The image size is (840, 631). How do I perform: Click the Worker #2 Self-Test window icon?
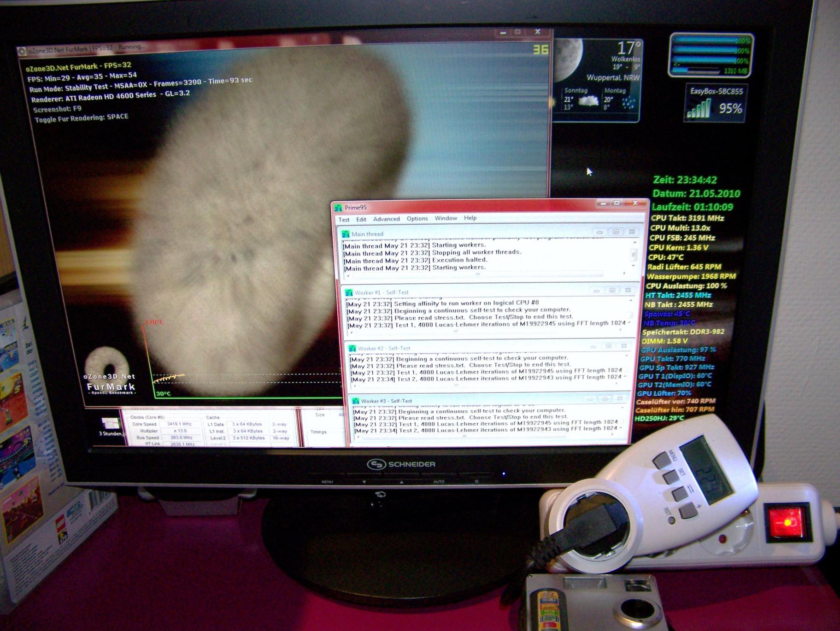pyautogui.click(x=352, y=349)
